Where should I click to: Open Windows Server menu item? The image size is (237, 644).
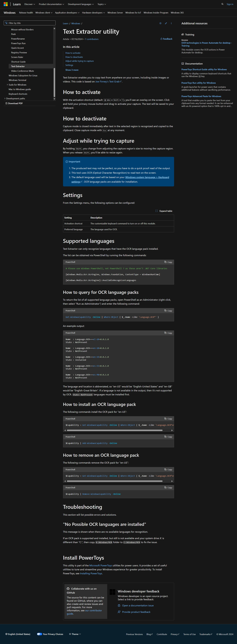(x=115, y=13)
